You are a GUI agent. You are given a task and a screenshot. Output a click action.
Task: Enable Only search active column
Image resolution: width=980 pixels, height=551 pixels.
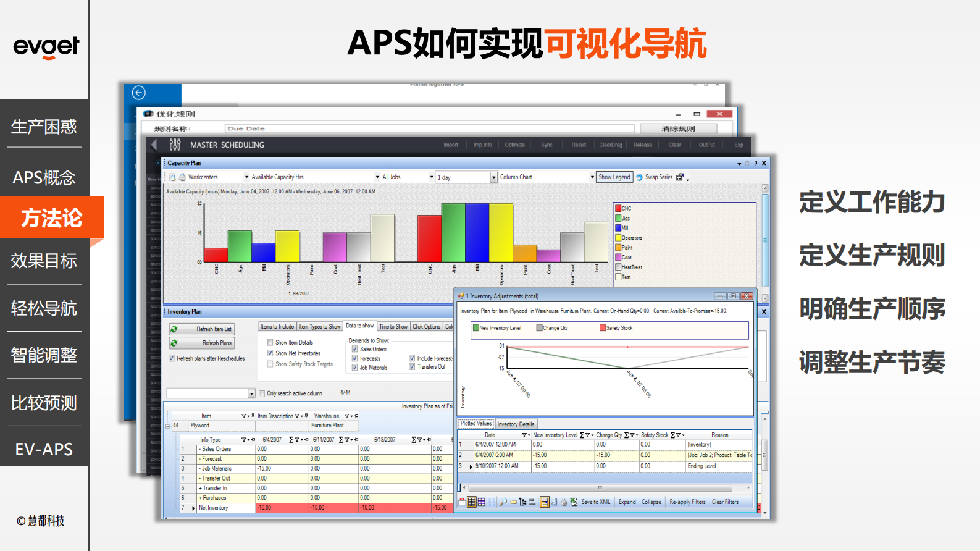[262, 393]
